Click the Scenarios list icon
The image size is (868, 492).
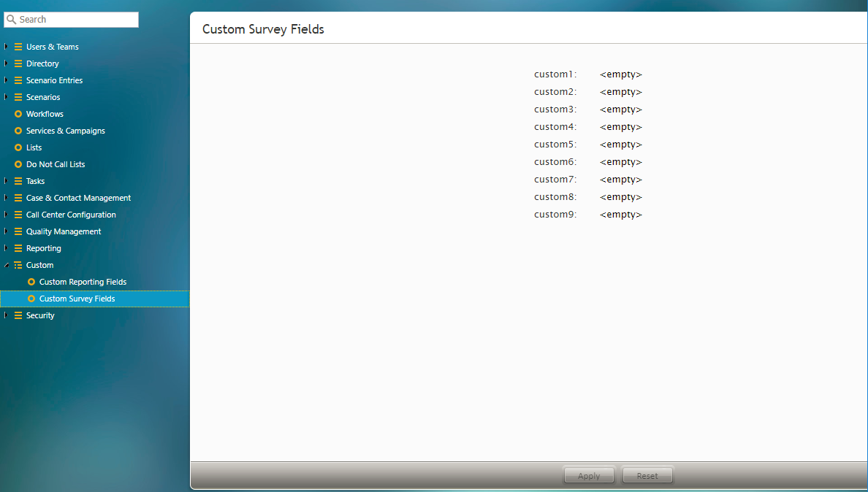point(18,97)
